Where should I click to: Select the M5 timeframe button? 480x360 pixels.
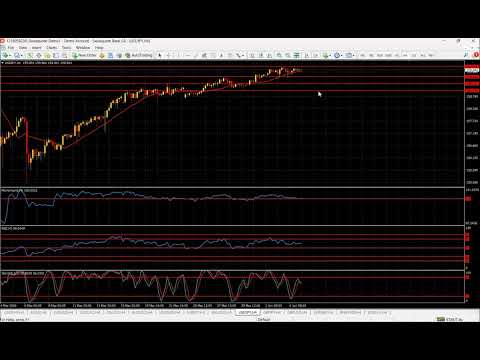pyautogui.click(x=371, y=55)
